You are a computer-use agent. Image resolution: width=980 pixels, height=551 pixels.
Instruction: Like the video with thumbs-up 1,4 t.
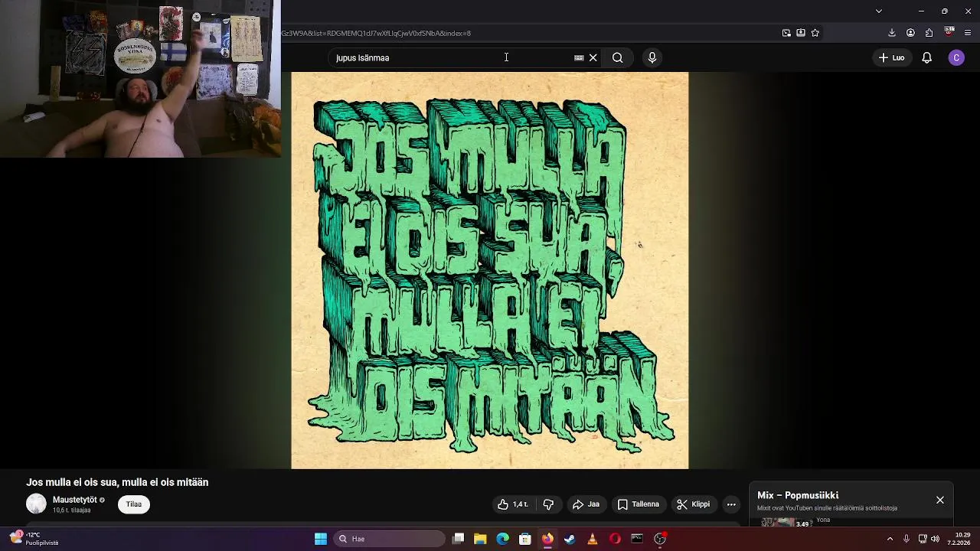[x=513, y=504]
